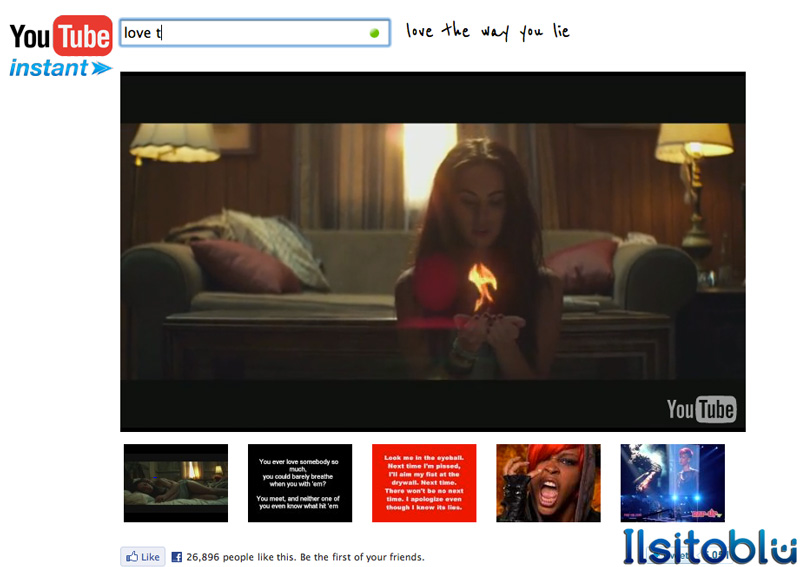Open the blue stage performance thumbnail

672,483
